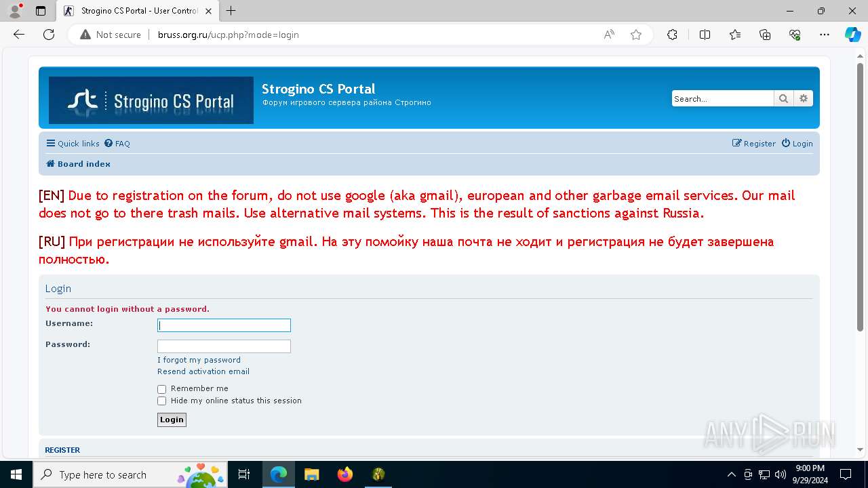Open Task View on taskbar
The image size is (868, 488).
click(x=244, y=474)
